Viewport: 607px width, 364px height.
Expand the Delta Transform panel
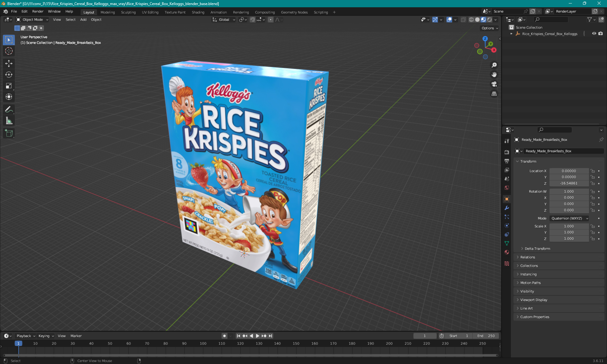click(537, 249)
